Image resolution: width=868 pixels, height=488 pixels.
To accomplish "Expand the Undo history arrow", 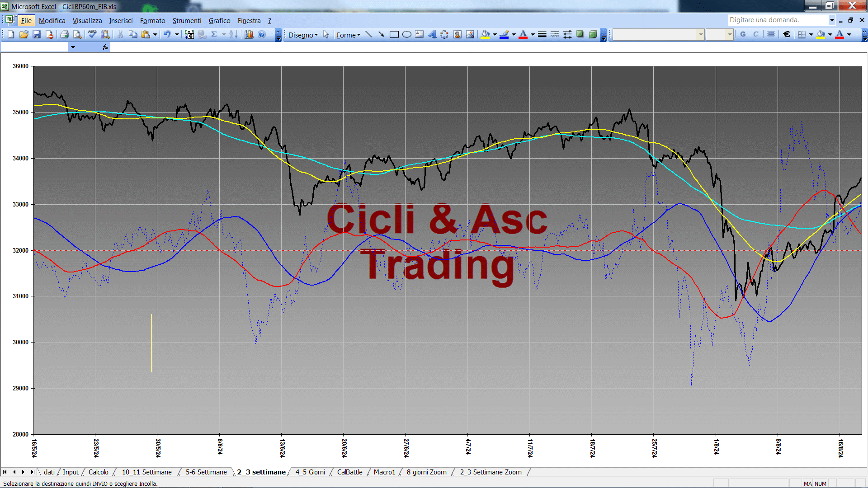I will (177, 34).
